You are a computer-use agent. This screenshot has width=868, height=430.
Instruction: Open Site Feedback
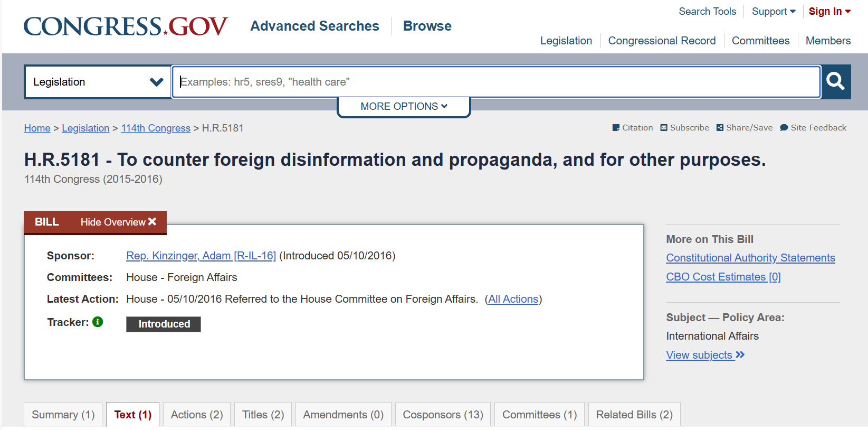click(x=813, y=128)
